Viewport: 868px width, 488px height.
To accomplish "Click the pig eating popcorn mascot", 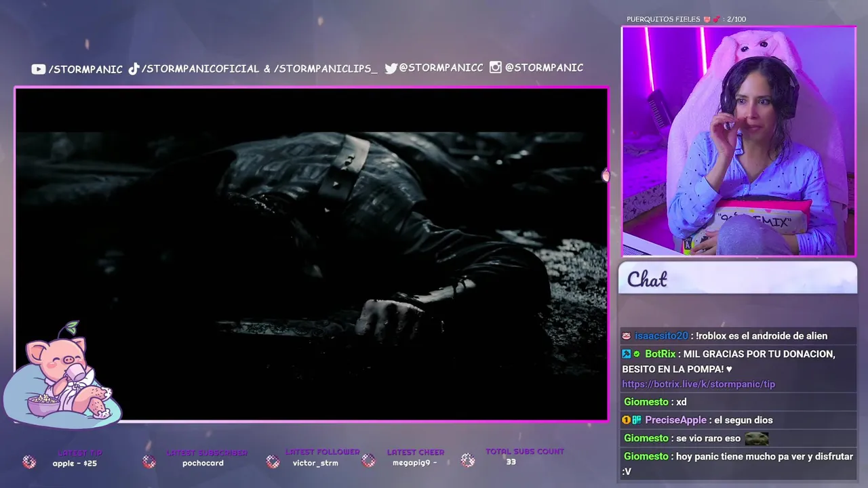I will (62, 377).
